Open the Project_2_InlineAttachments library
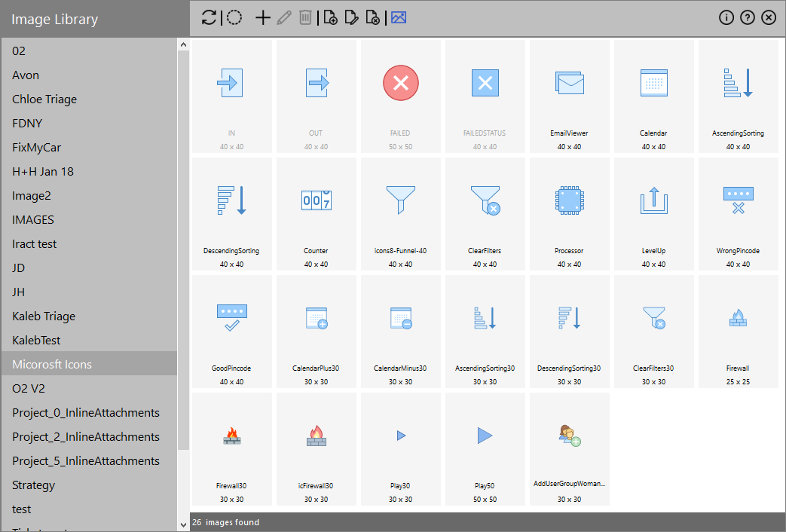Image resolution: width=786 pixels, height=532 pixels. click(x=89, y=436)
